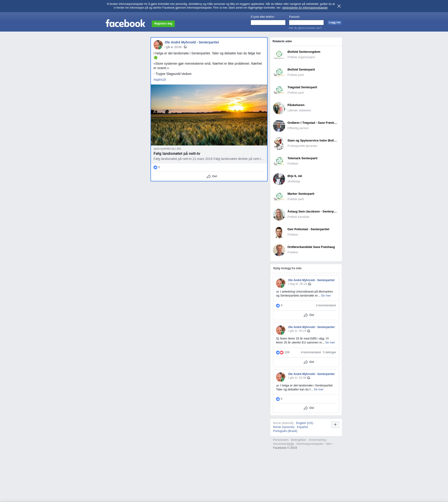This screenshot has width=448, height=502.
Task: Click Marker Senterparti clover logo
Action: tap(279, 197)
